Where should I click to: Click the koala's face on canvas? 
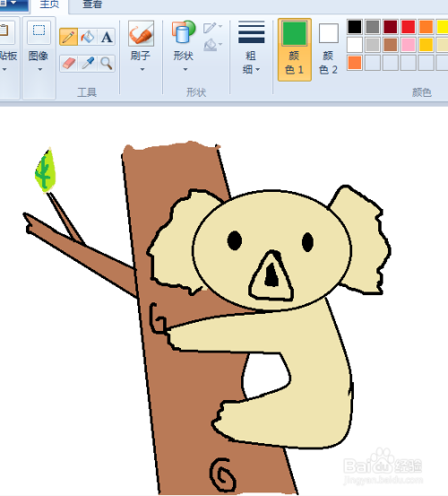tap(272, 250)
